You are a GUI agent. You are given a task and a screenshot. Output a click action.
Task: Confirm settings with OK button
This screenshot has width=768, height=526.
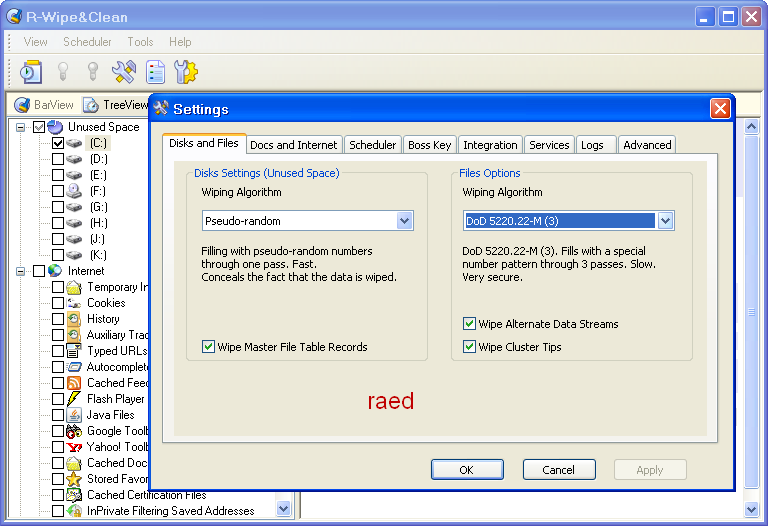coord(467,470)
